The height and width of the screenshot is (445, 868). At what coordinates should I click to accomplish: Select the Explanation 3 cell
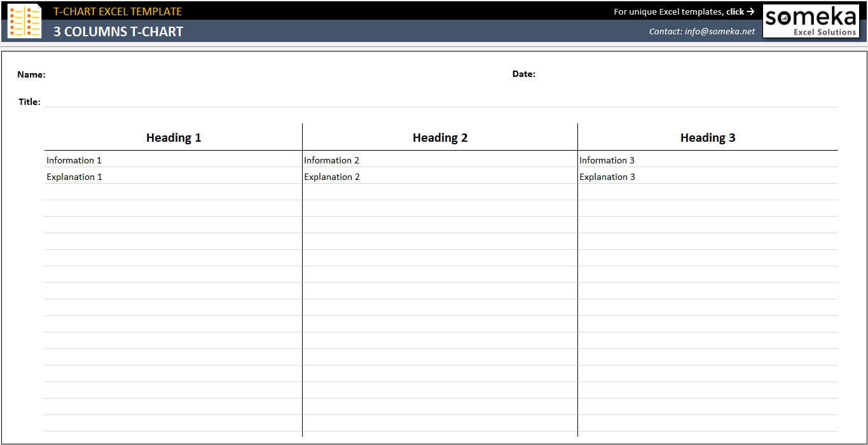tap(607, 177)
